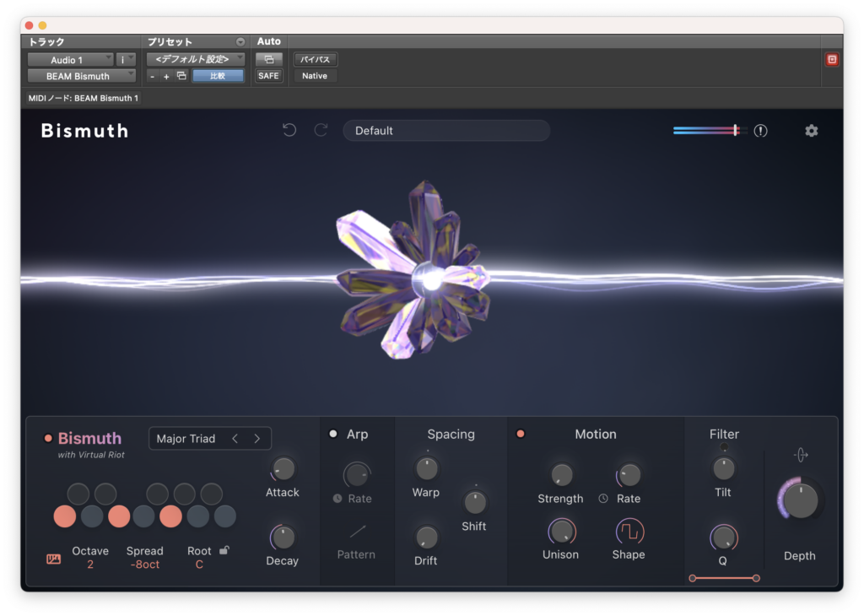Open the settings gear icon
The width and height of the screenshot is (864, 616).
coord(811,131)
